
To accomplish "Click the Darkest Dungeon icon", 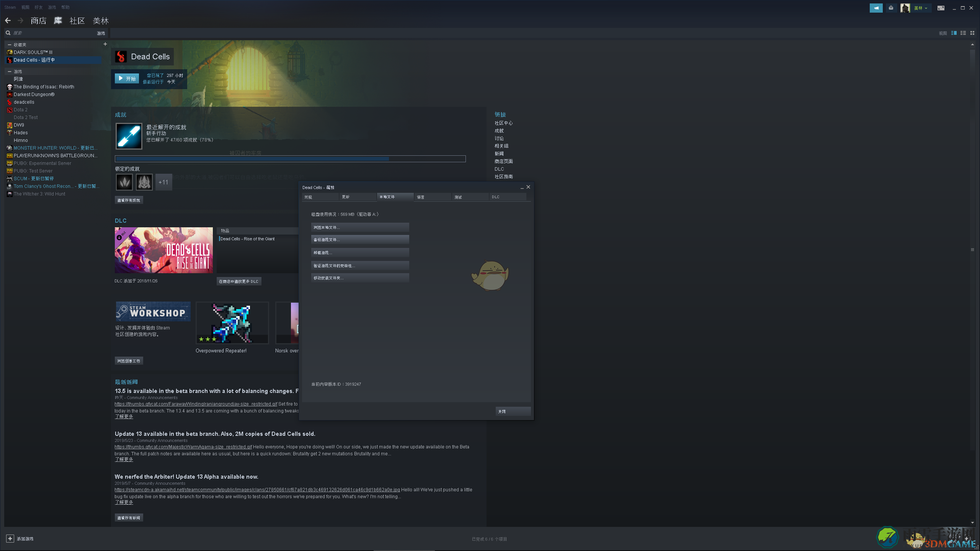I will tap(10, 95).
